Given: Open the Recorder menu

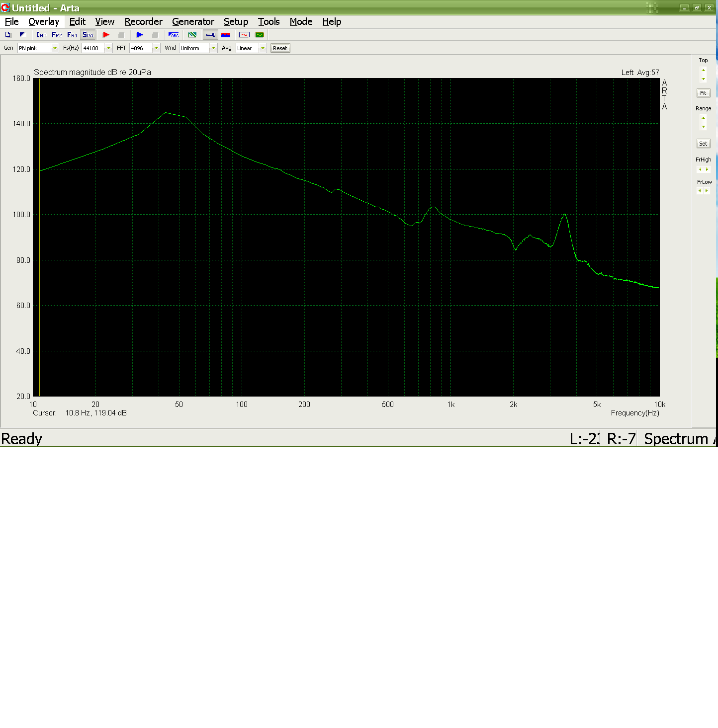Looking at the screenshot, I should (x=144, y=21).
